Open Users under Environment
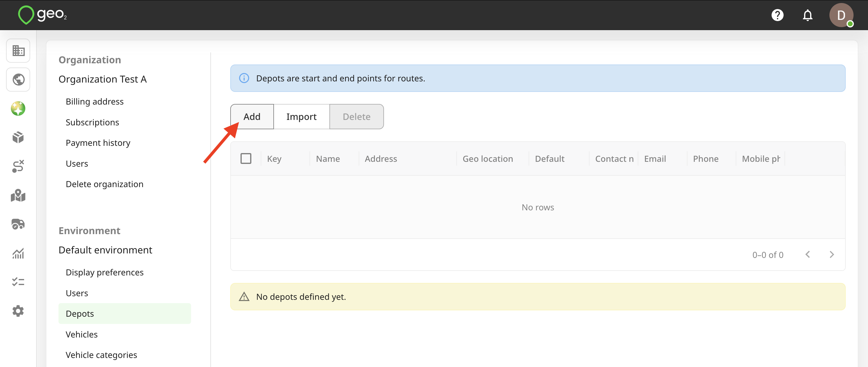This screenshot has width=868, height=367. click(x=77, y=293)
